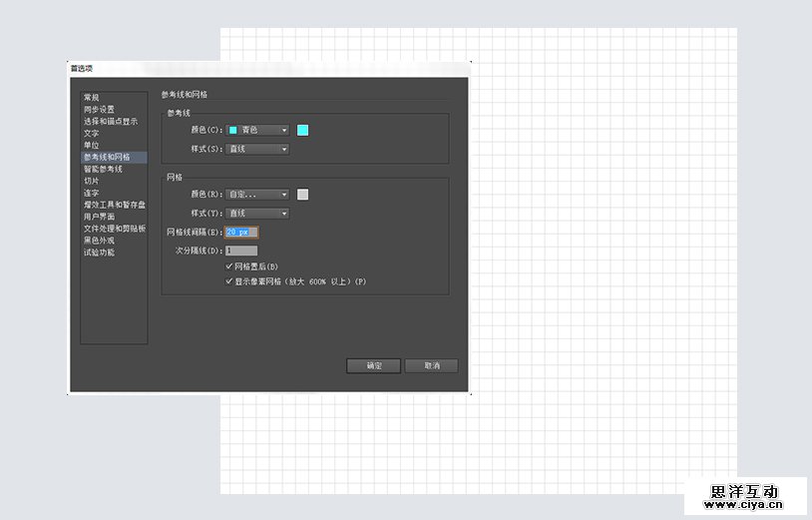Open 文件处理和剪贴板 preferences
812x520 pixels.
pos(114,229)
